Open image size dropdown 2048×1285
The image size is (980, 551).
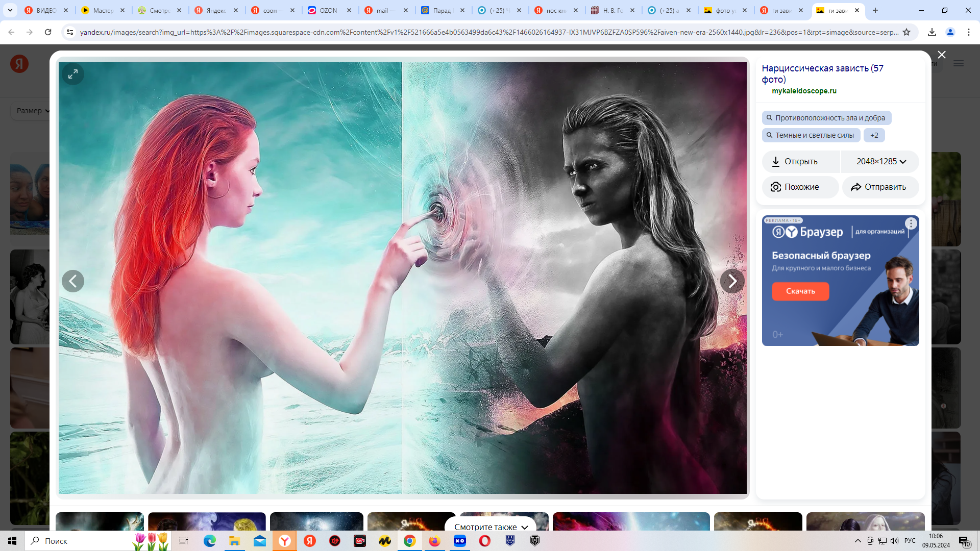click(880, 162)
